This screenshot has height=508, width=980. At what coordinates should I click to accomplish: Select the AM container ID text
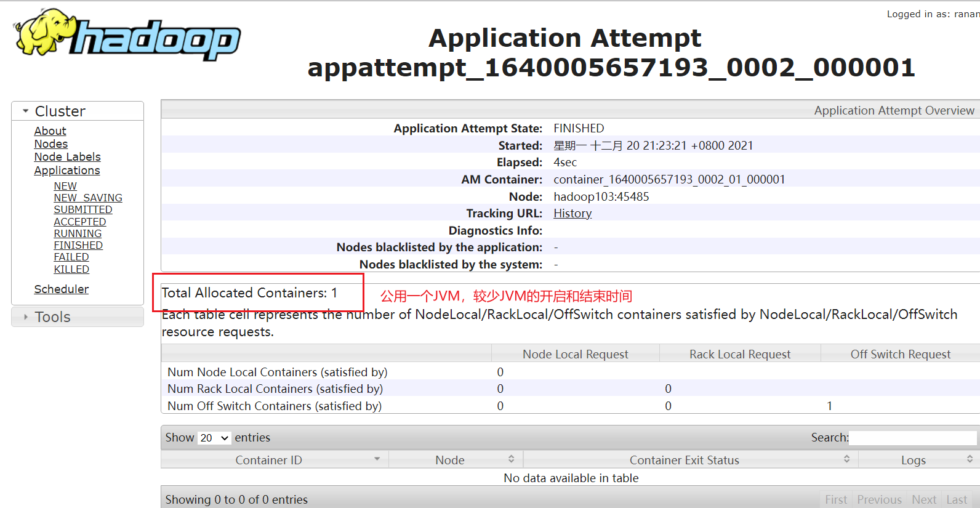pyautogui.click(x=669, y=180)
